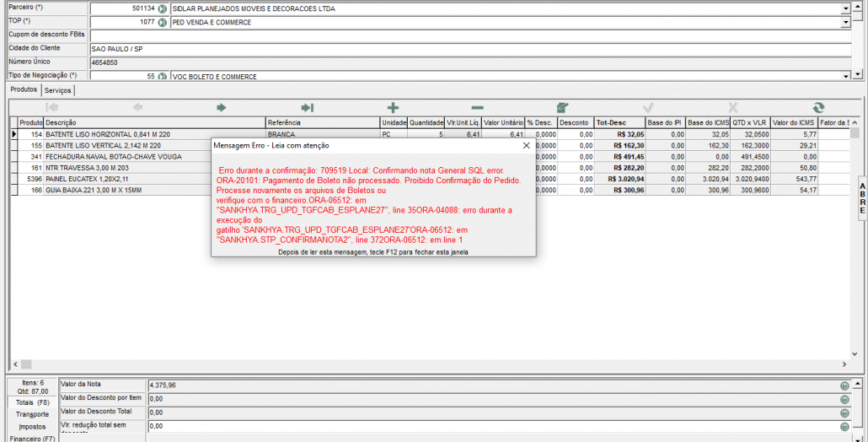Open TOP lookup search icon

click(163, 22)
